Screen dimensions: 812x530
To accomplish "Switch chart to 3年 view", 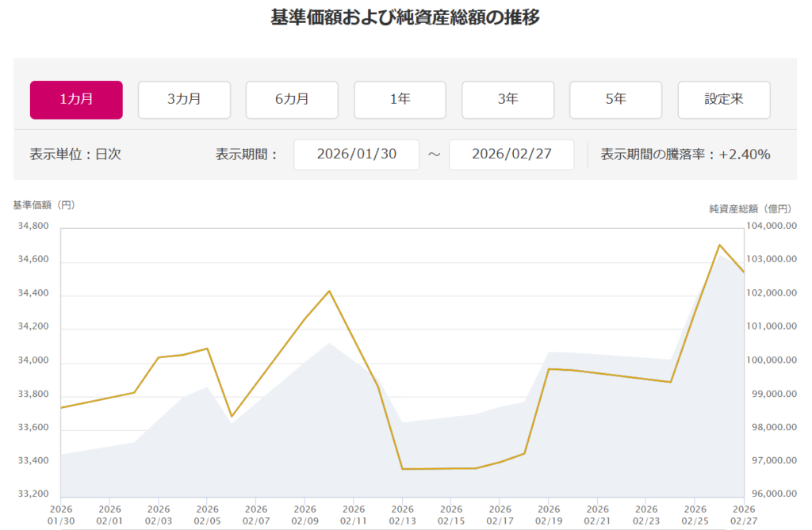I will pos(507,100).
